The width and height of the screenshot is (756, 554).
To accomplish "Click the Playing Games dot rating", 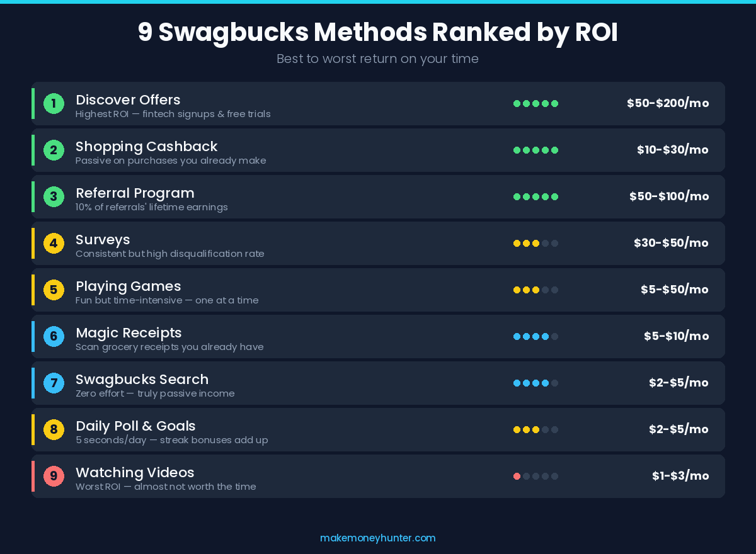I will (x=535, y=290).
